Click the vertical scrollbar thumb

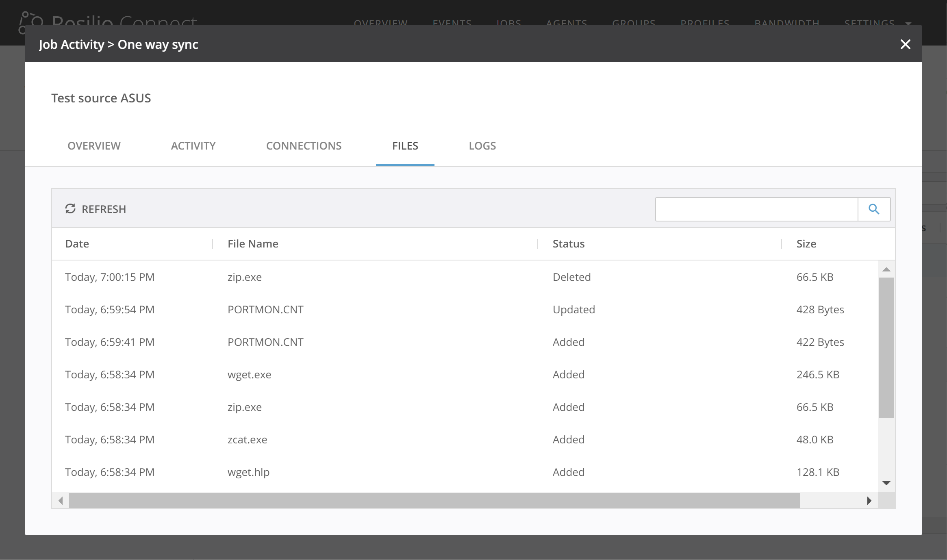tap(886, 347)
